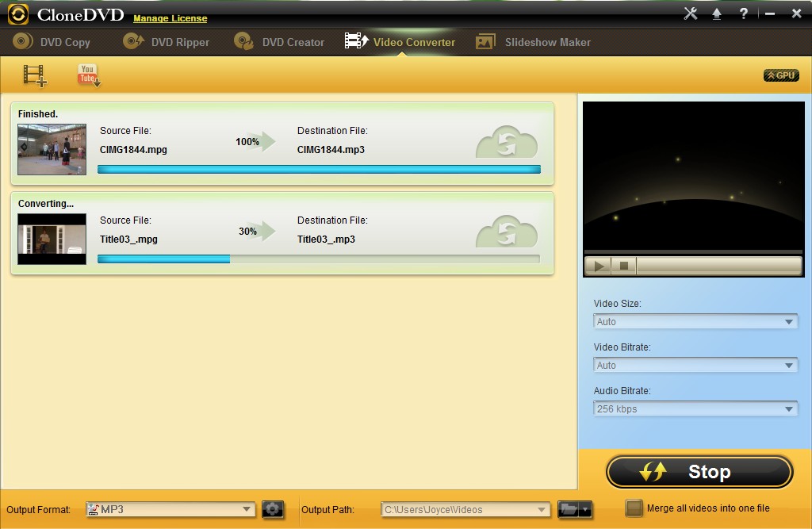Switch to the DVD Ripper tab
Viewport: 812px width, 529px height.
point(167,42)
